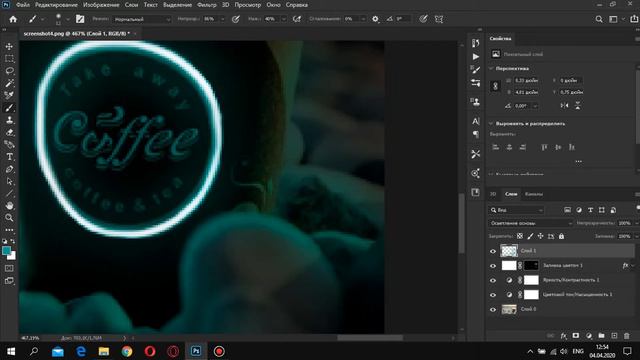
Task: Toggle pressure for opacity icon in options bar
Action: [x=236, y=19]
